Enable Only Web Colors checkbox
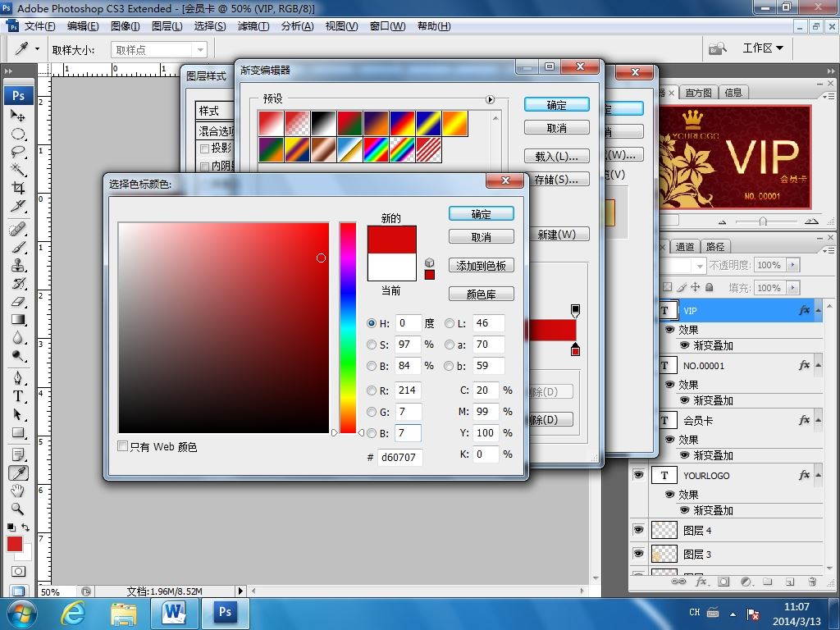 click(123, 446)
